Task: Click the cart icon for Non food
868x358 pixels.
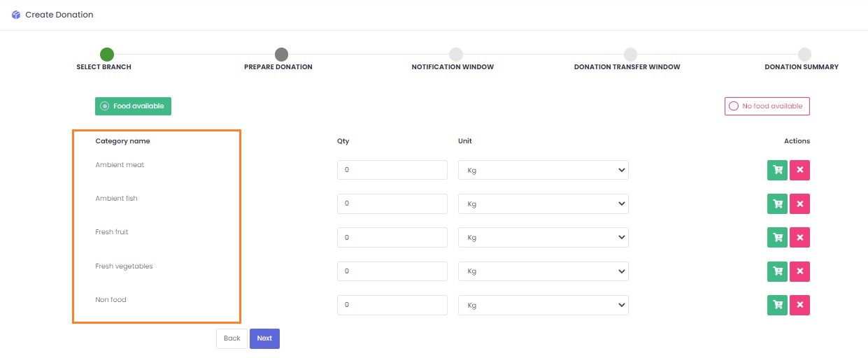Action: click(x=777, y=305)
